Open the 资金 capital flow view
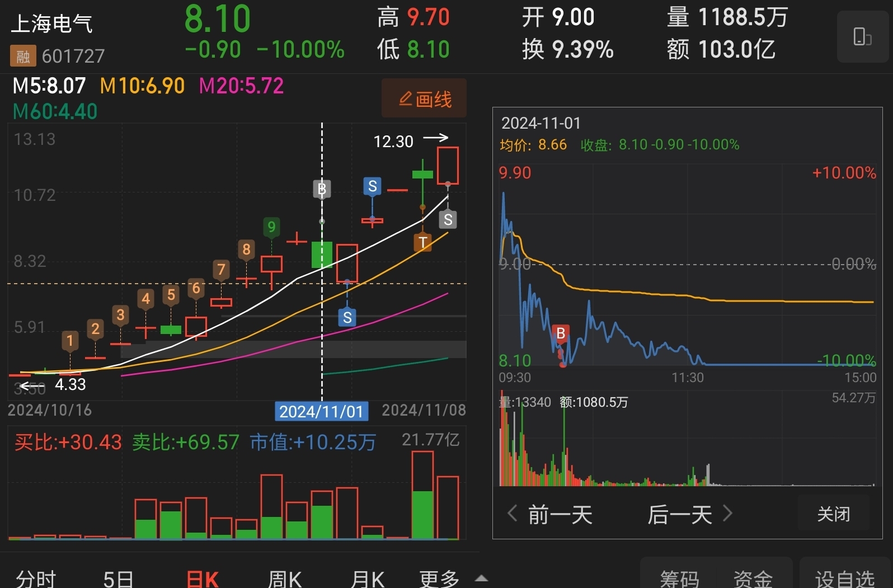This screenshot has width=893, height=588. point(753,578)
